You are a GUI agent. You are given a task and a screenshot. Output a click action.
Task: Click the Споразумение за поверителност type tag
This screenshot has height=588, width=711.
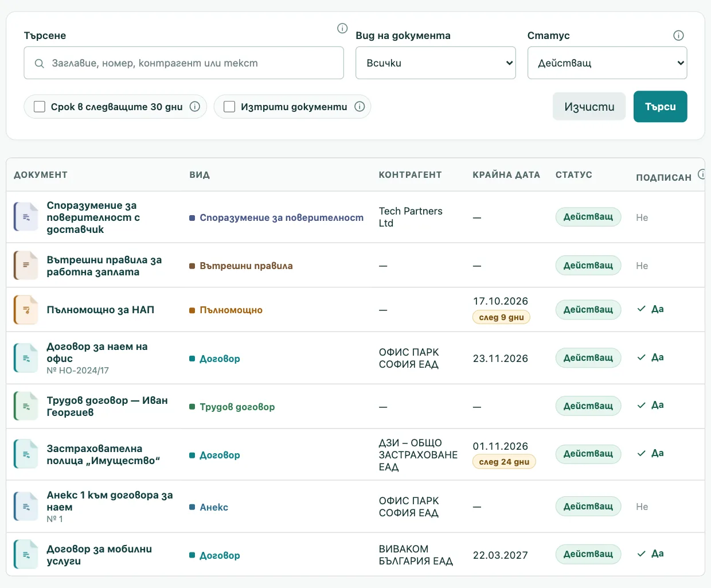[x=276, y=217]
